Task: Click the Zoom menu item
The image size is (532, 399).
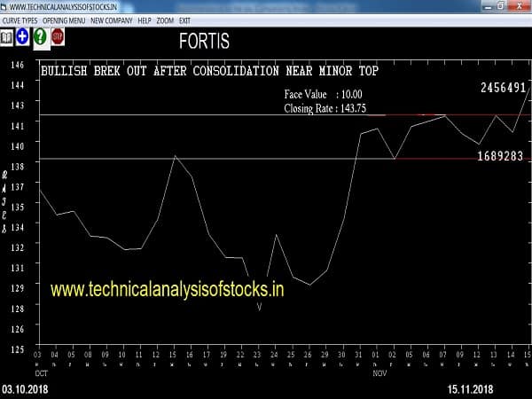Action: (x=166, y=19)
